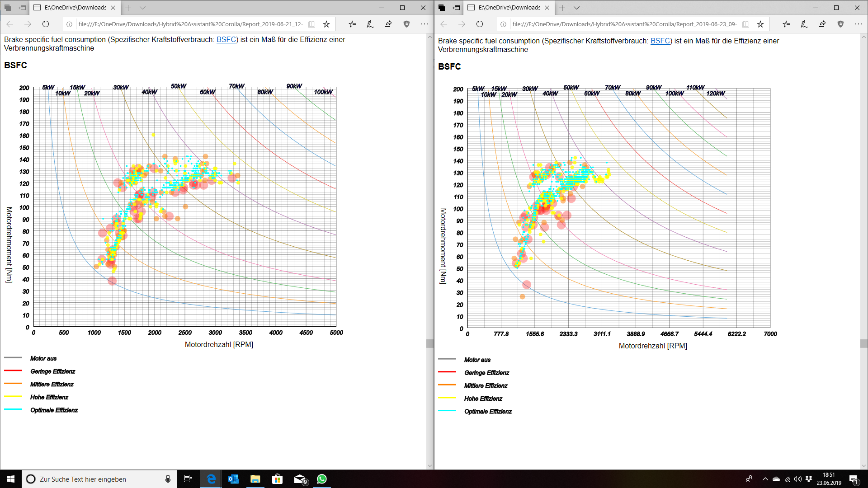Image resolution: width=868 pixels, height=488 pixels.
Task: Open Mail app from taskbar
Action: point(300,479)
